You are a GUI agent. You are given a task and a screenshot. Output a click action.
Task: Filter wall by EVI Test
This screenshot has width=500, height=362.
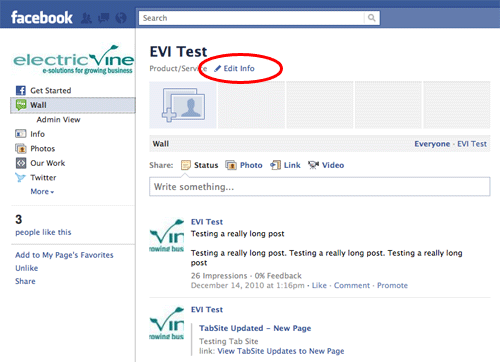coord(472,144)
